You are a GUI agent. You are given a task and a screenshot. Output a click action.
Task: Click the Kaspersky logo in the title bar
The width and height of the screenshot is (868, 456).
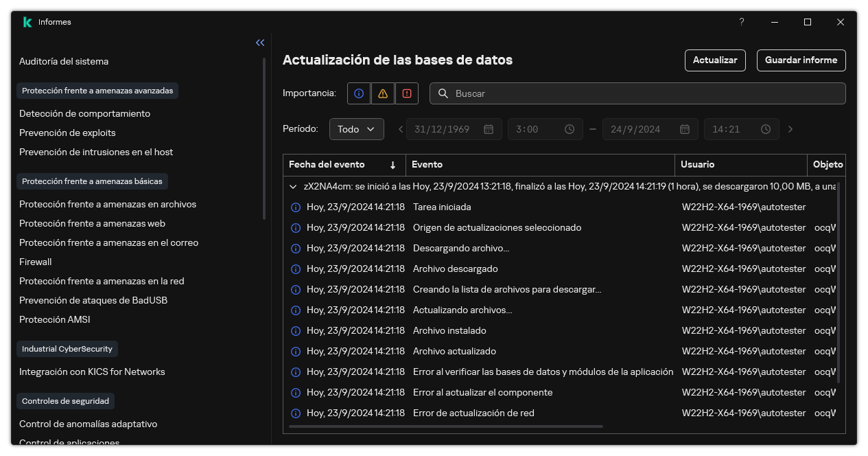click(27, 21)
